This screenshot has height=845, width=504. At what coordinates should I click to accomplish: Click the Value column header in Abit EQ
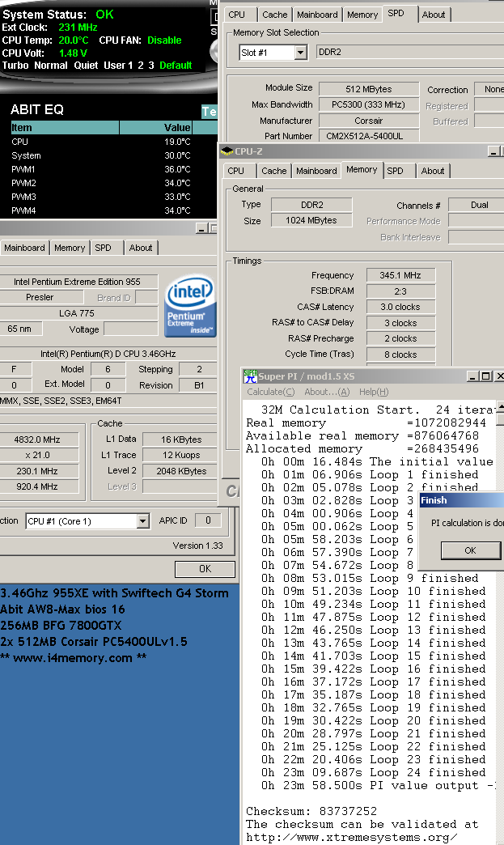click(x=155, y=128)
